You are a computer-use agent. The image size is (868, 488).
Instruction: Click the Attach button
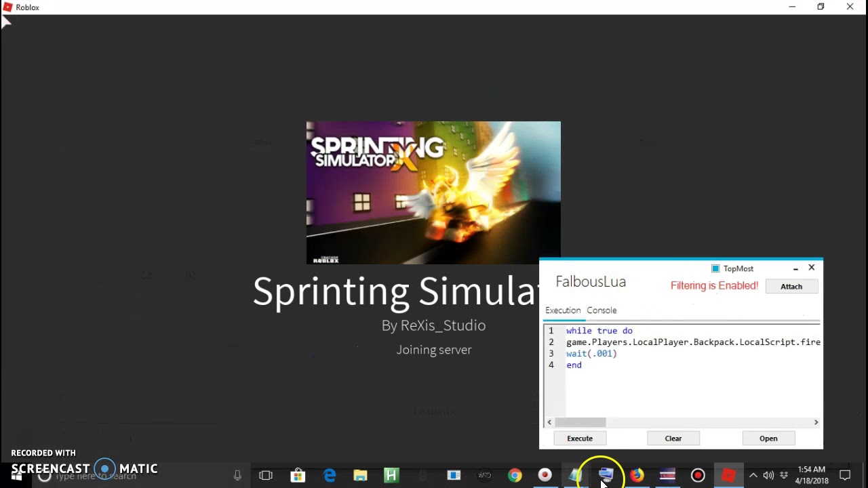(x=791, y=287)
